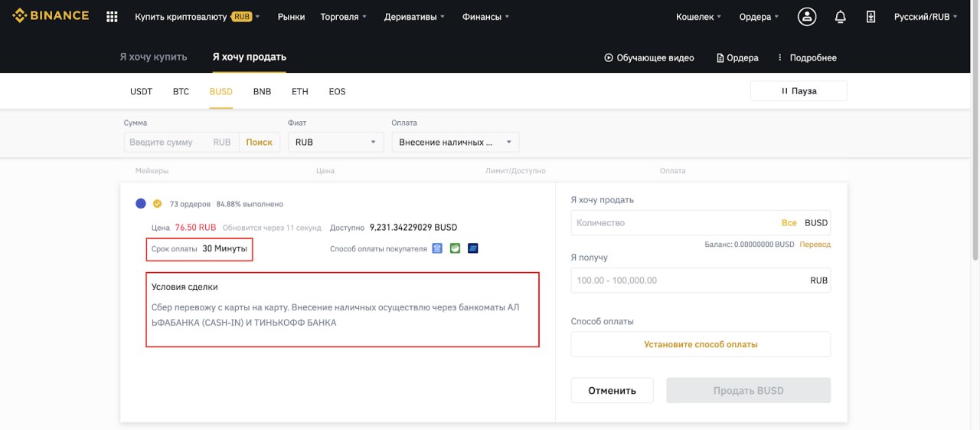Image resolution: width=980 pixels, height=430 pixels.
Task: Click the Установите способ оплаты link
Action: tap(701, 344)
